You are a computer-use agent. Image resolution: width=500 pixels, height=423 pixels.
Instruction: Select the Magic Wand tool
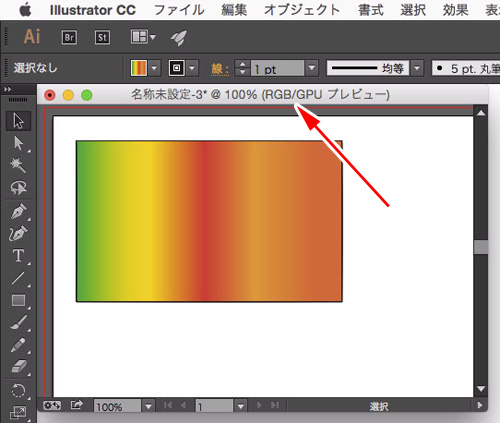pos(18,165)
